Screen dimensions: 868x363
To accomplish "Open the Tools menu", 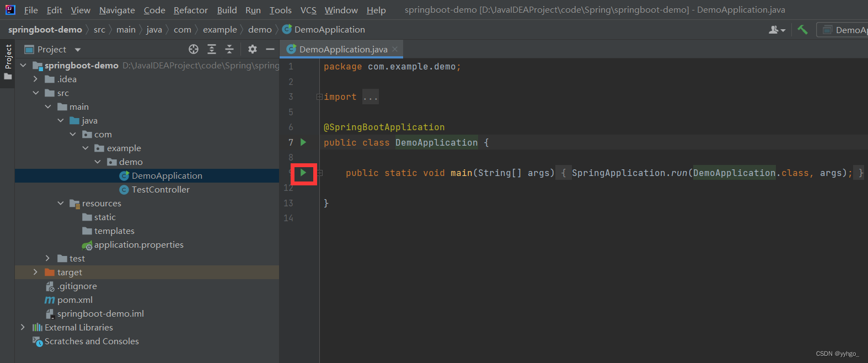I will click(281, 10).
